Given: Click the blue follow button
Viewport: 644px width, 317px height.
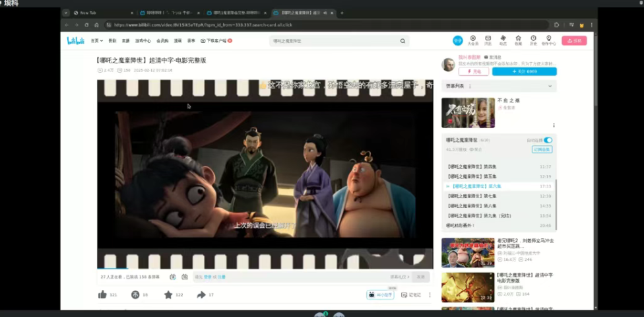Looking at the screenshot, I should point(524,71).
